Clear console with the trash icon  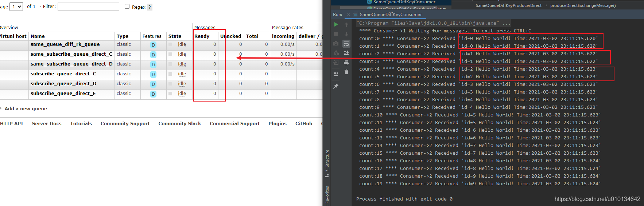tap(346, 72)
